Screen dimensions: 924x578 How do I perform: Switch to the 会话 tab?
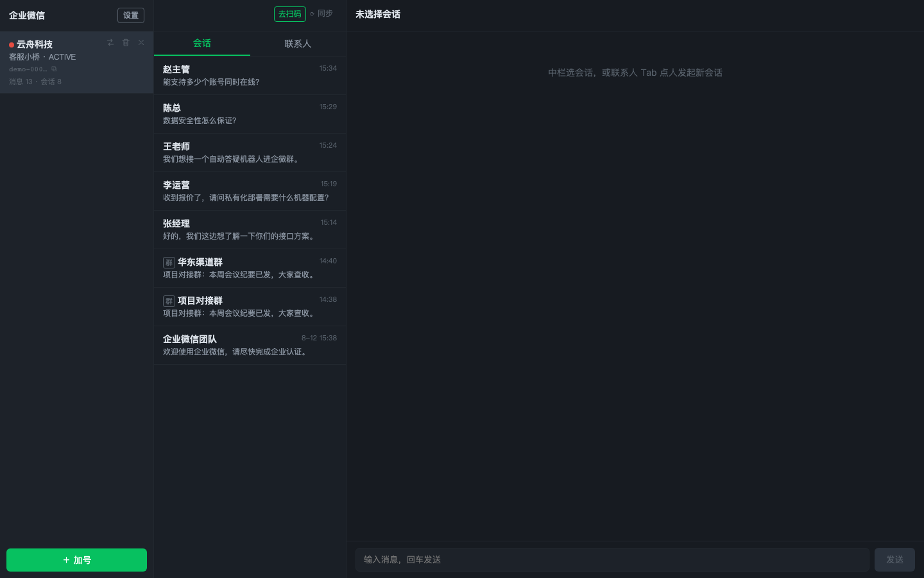pyautogui.click(x=202, y=43)
